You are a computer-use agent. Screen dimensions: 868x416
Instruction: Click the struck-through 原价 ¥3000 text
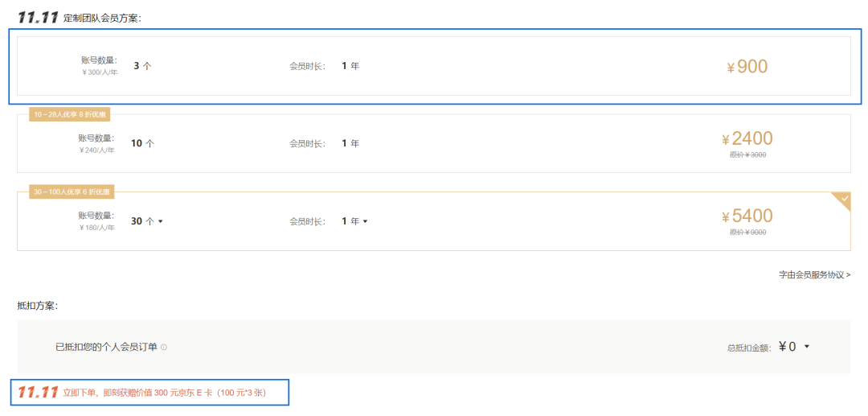747,155
